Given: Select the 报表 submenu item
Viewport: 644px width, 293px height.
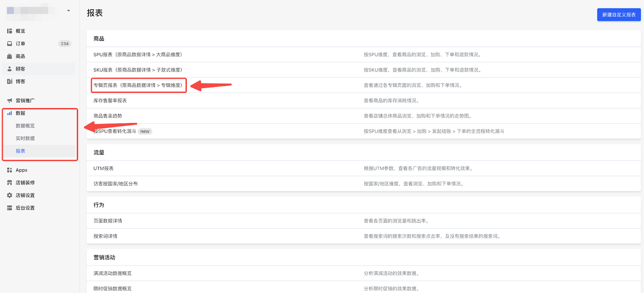Looking at the screenshot, I should (21, 151).
